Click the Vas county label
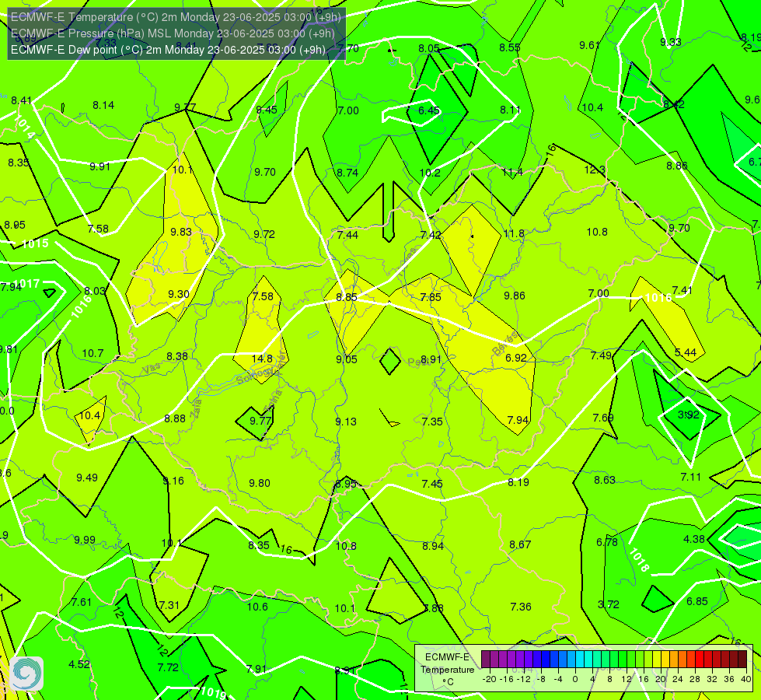Image resolution: width=761 pixels, height=700 pixels. [x=152, y=369]
